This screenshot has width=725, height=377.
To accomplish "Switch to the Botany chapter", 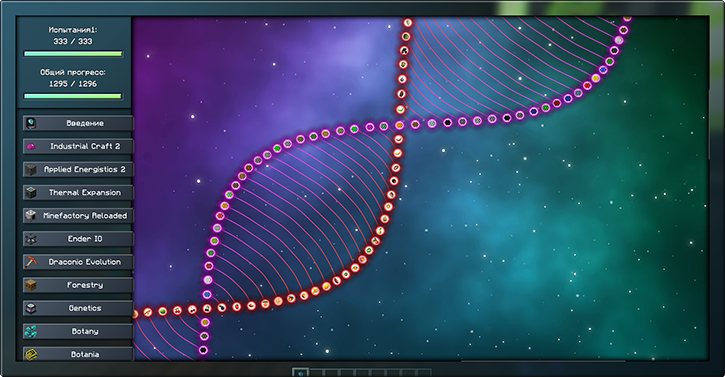I will [78, 331].
